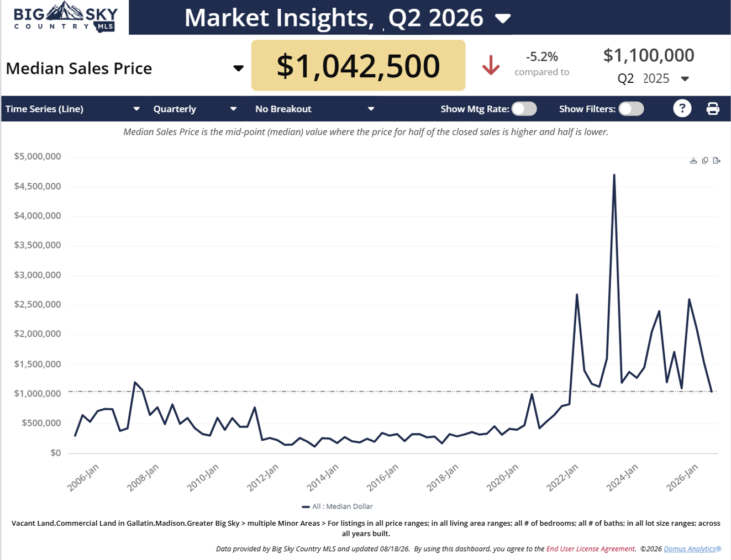Open the Median Sales Price metric dropdown
The image size is (731, 560).
[125, 68]
